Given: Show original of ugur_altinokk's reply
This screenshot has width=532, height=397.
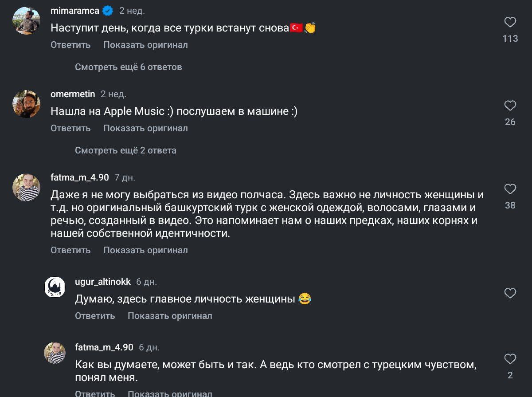Looking at the screenshot, I should point(170,316).
